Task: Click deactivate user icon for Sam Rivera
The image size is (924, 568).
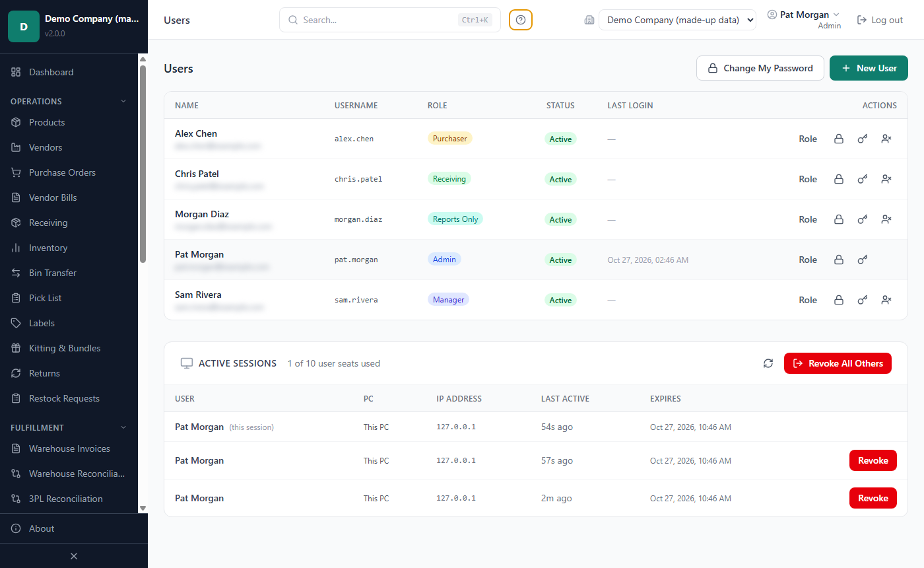Action: pyautogui.click(x=886, y=300)
